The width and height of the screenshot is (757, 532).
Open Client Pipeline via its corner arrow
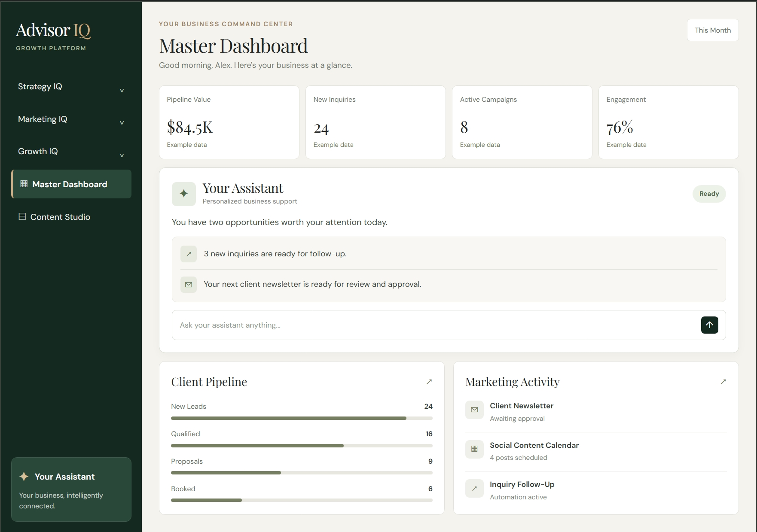coord(429,381)
